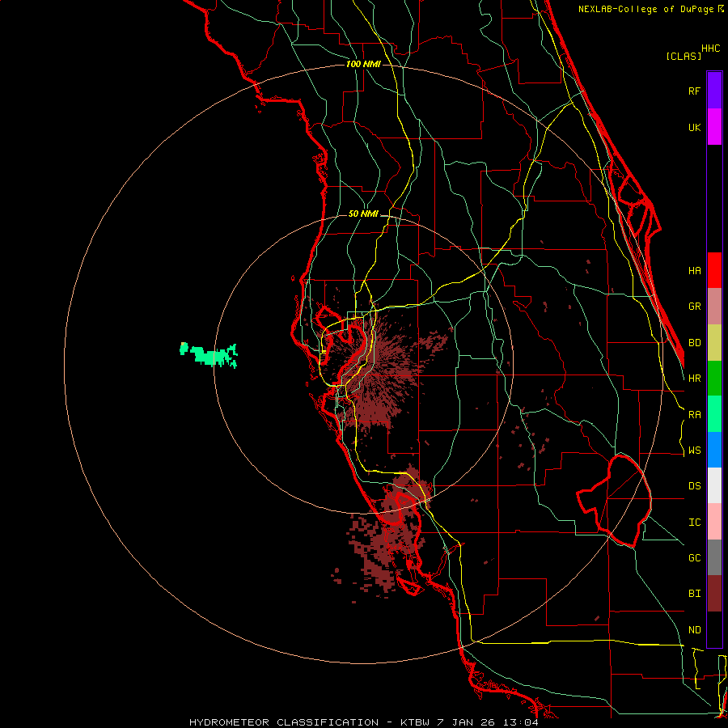The image size is (728, 728).
Task: Click the 'BD' legend label
Action: [694, 343]
